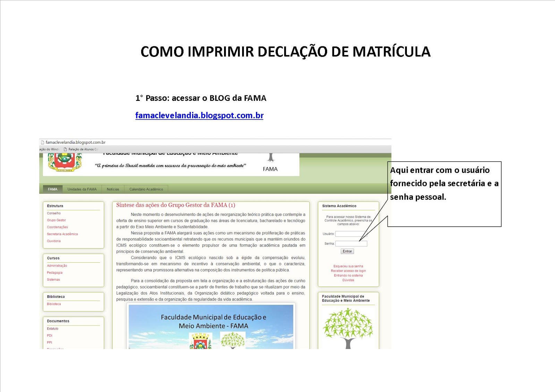Click the browser address bar URL
The image size is (555, 392).
(76, 142)
